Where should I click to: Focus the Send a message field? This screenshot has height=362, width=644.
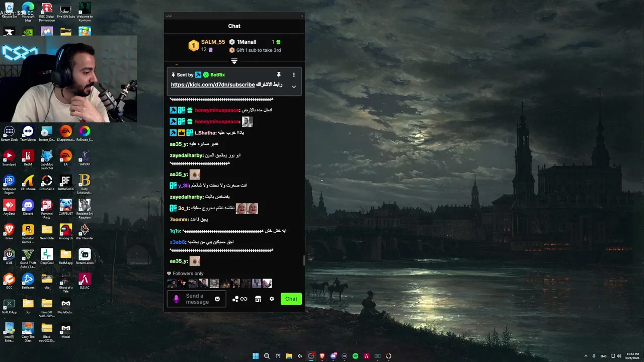click(x=197, y=299)
